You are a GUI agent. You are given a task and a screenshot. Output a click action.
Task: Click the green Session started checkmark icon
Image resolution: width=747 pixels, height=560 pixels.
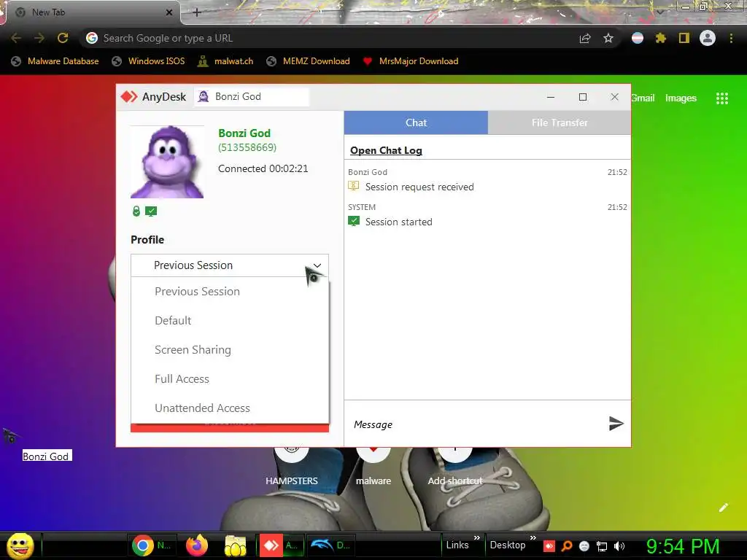pyautogui.click(x=354, y=221)
